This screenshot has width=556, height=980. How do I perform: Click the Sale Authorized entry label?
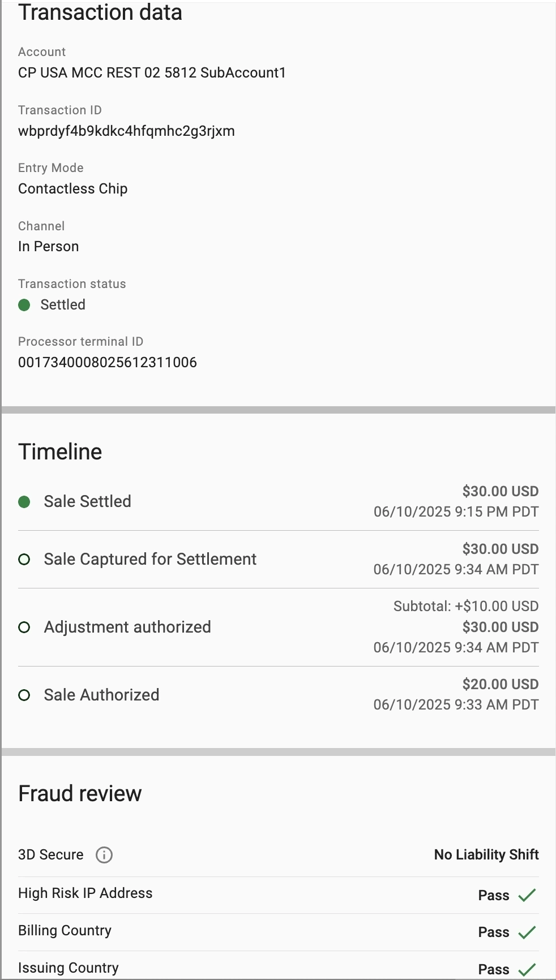[x=102, y=695]
